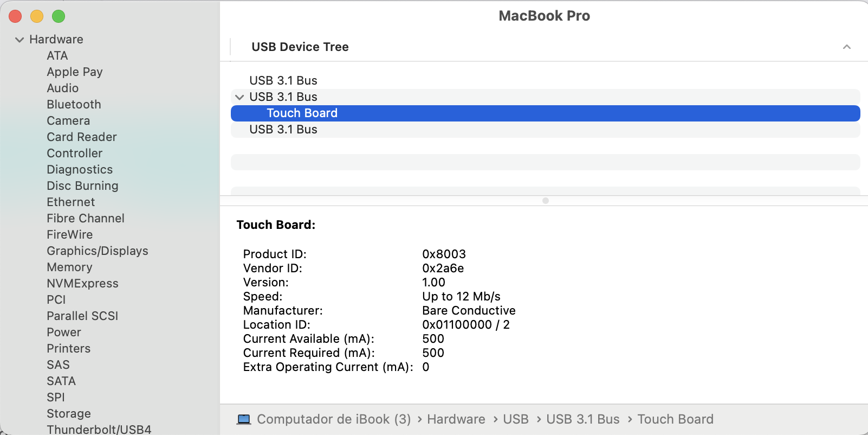This screenshot has height=435, width=868.
Task: Select the last USB 3.1 Bus entry
Action: tap(283, 130)
